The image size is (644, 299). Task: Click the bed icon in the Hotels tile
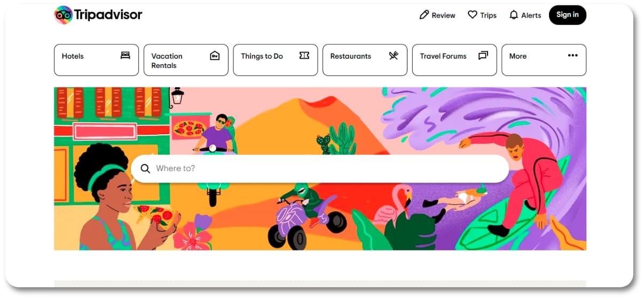(125, 56)
